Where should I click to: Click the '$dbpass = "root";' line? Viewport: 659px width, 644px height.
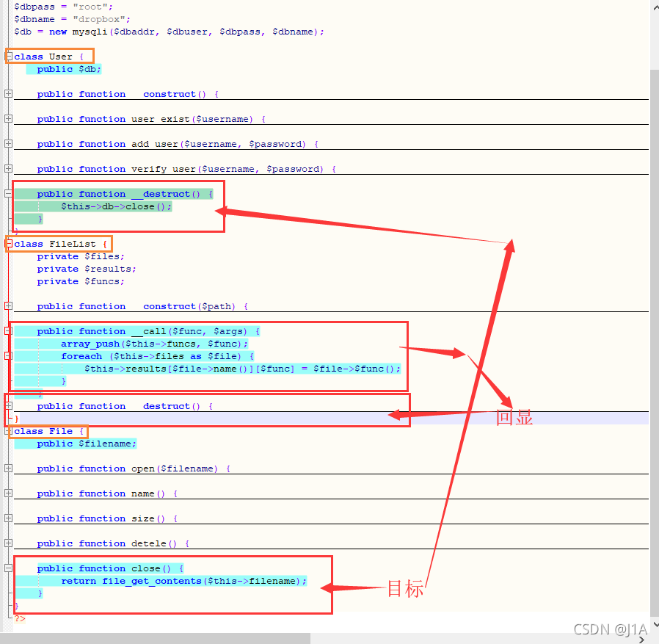pos(63,7)
